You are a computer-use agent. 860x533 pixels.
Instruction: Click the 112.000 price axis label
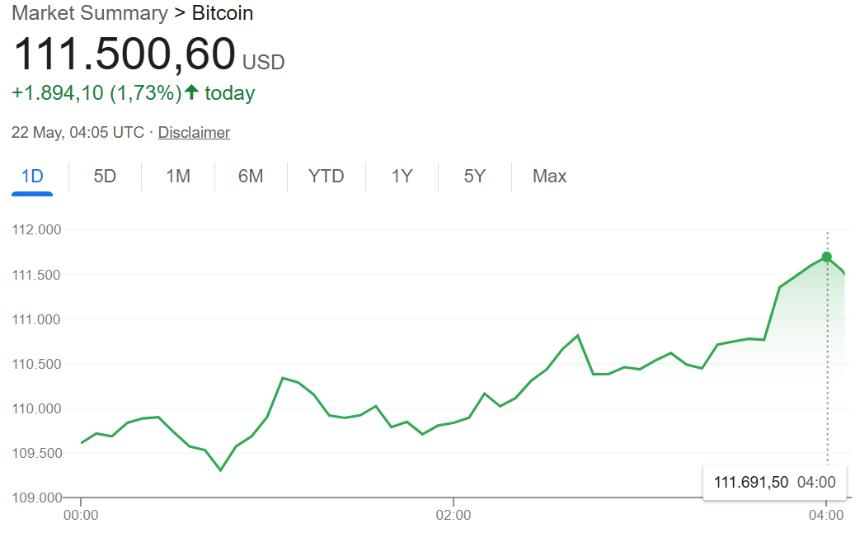click(37, 230)
